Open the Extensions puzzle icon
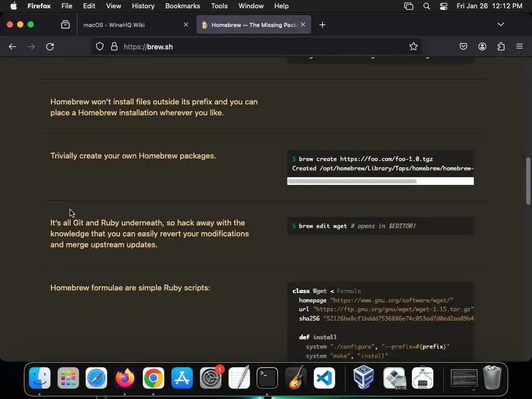Image resolution: width=532 pixels, height=399 pixels. click(x=501, y=46)
